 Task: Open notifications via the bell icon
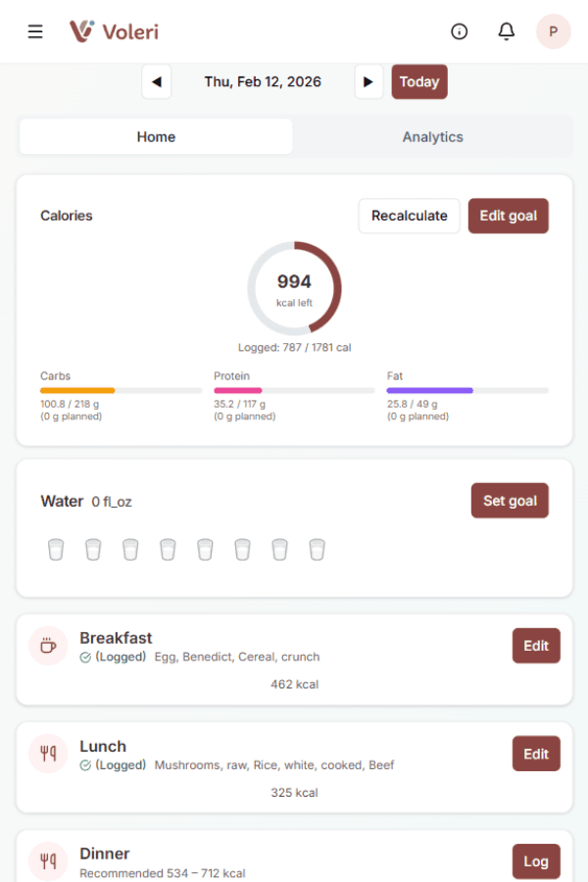pyautogui.click(x=507, y=30)
